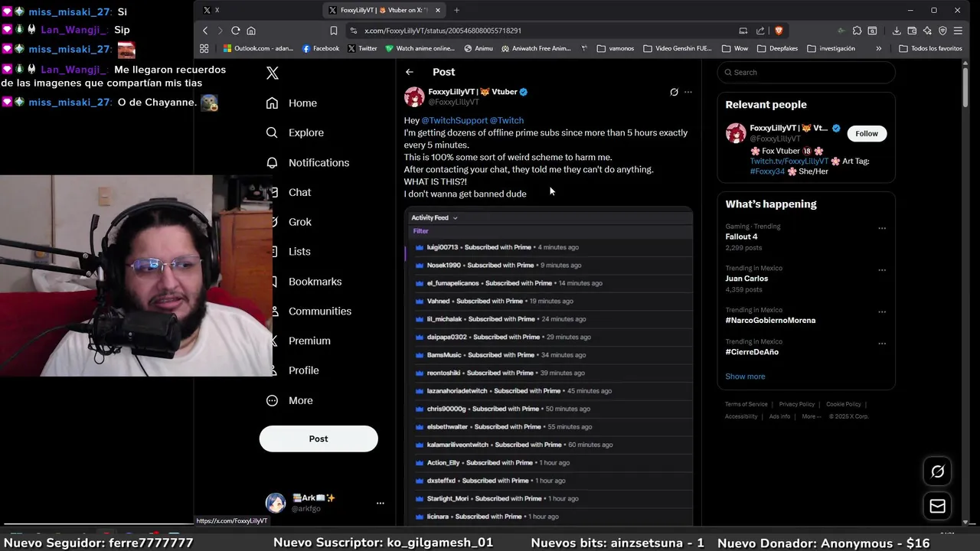The image size is (980, 551).
Task: Open the browser hamburger menu
Action: pos(958,31)
